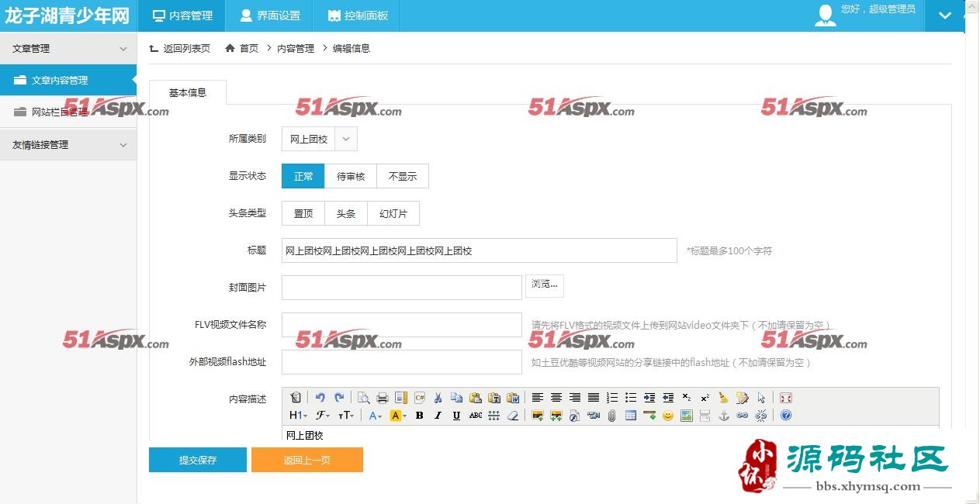
Task: Click the 返回列表页 link
Action: pos(179,48)
